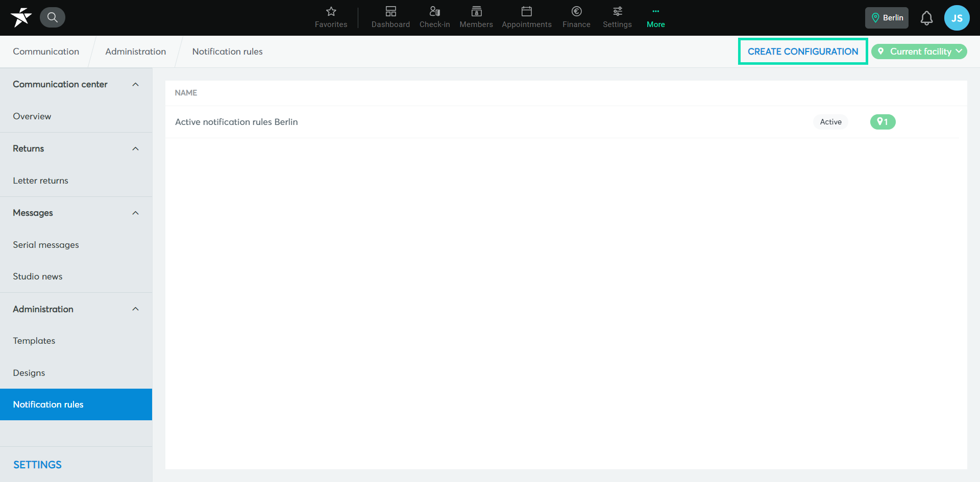Open Letter returns in sidebar
This screenshot has width=980, height=482.
[76, 181]
